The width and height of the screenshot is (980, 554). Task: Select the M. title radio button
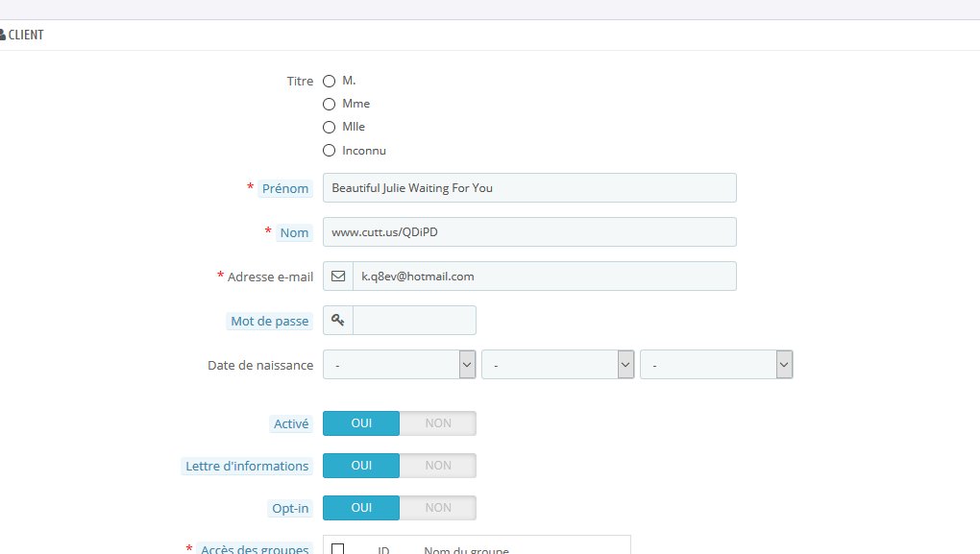click(330, 82)
